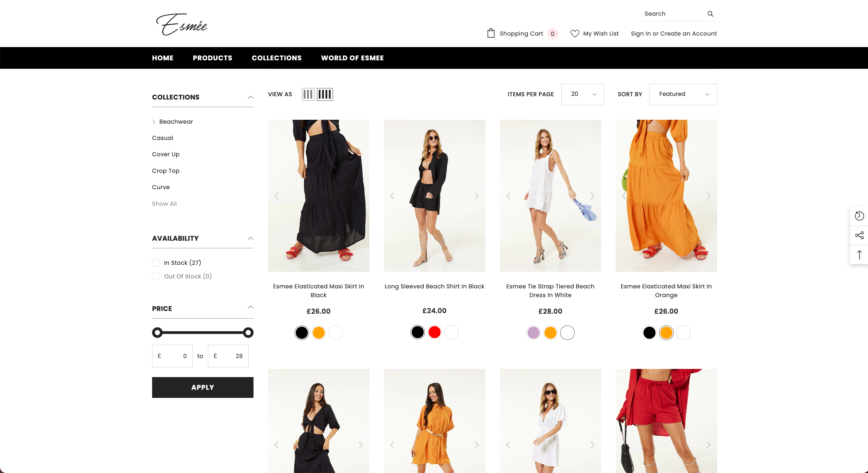Screen dimensions: 868x473
Task: Collapse the Price filter section
Action: 251,307
